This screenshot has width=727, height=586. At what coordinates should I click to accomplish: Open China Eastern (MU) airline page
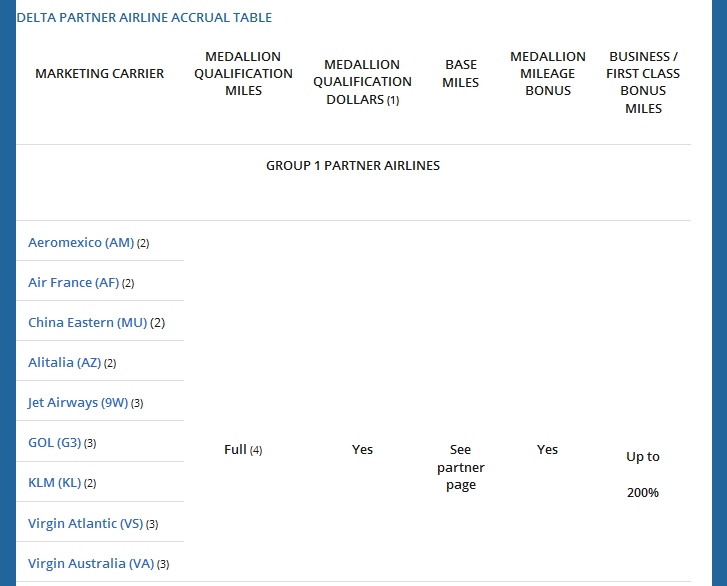(88, 323)
